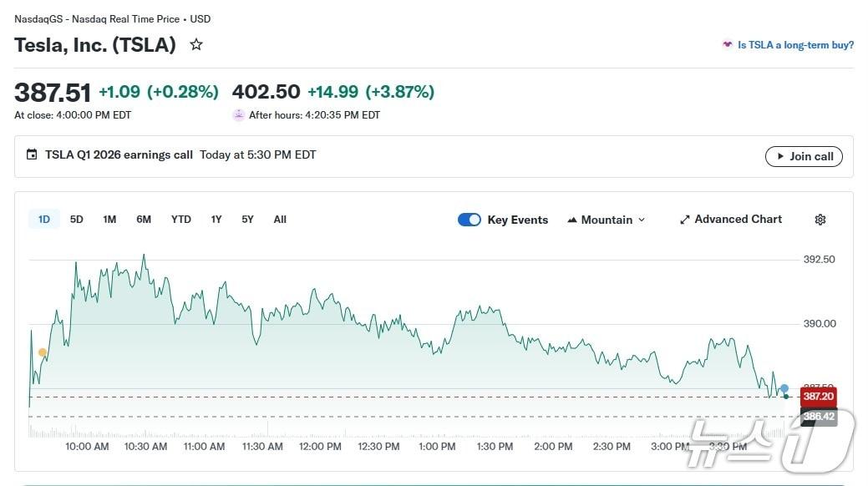Image resolution: width=868 pixels, height=486 pixels.
Task: Switch chart to 5Y range
Action: pyautogui.click(x=247, y=220)
